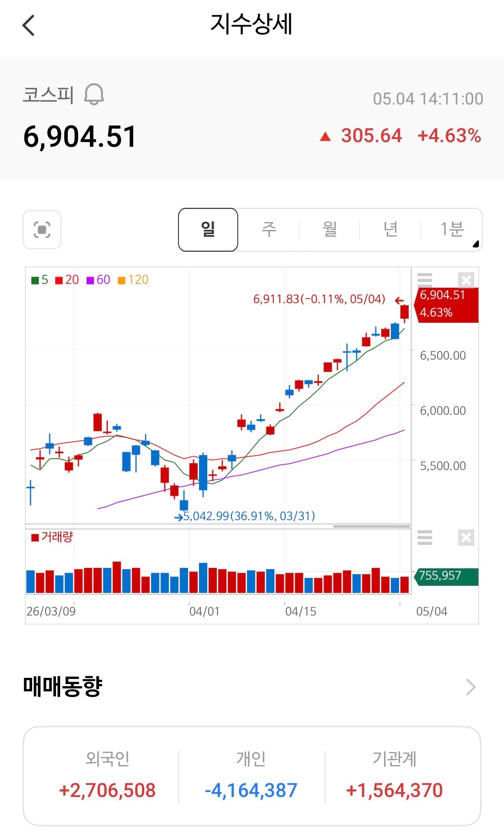Toggle the orange 120-day moving average legend
This screenshot has width=504, height=838.
[x=133, y=280]
